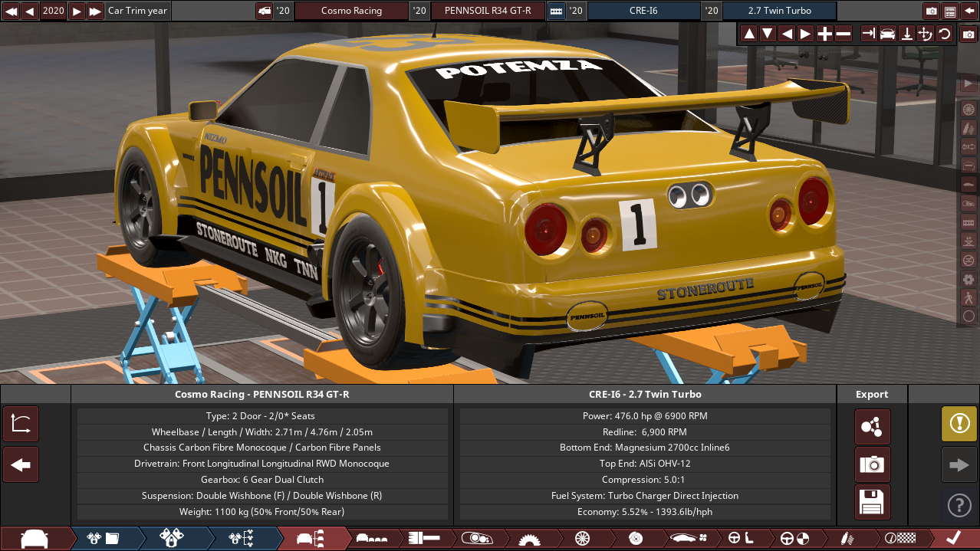Click the 2020 year value field
980x551 pixels.
(53, 11)
